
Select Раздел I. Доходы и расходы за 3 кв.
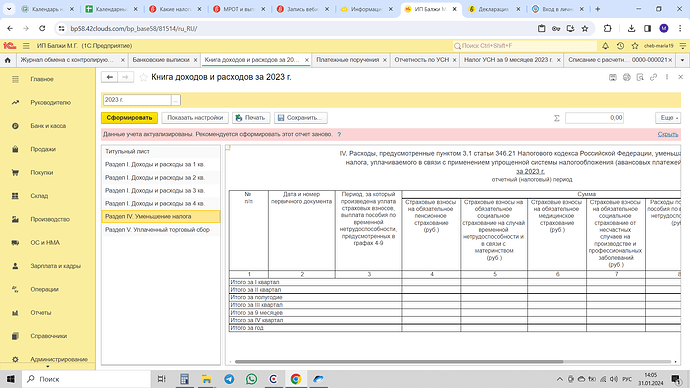pos(161,190)
